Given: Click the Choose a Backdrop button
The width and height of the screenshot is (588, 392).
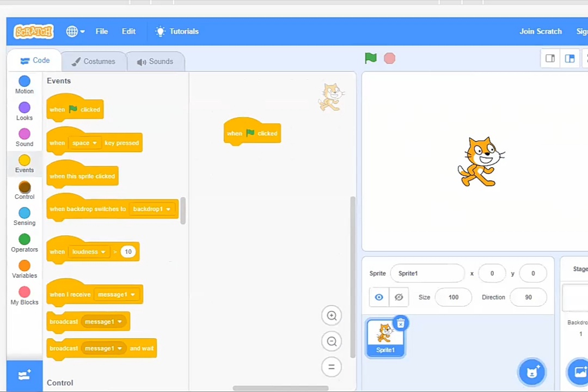Looking at the screenshot, I should coord(580,372).
